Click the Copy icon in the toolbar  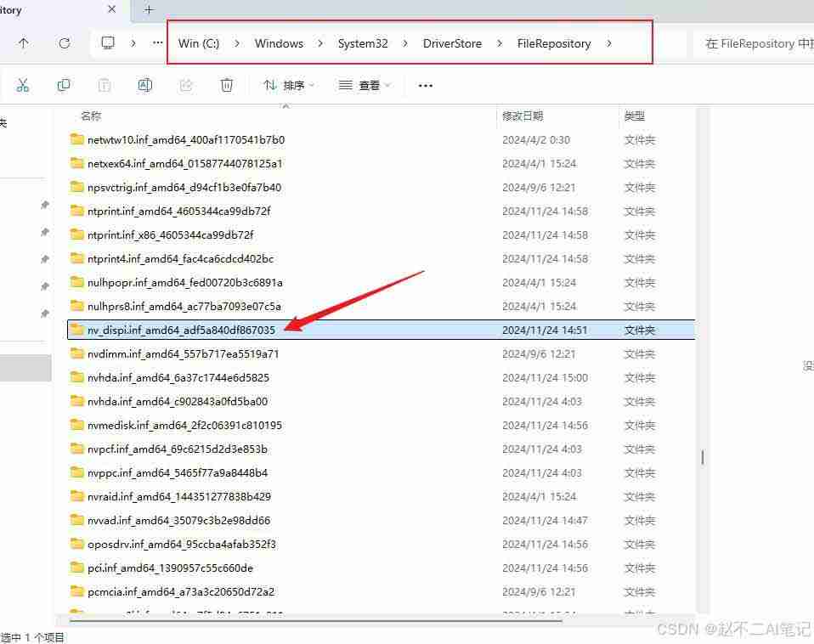(x=64, y=85)
